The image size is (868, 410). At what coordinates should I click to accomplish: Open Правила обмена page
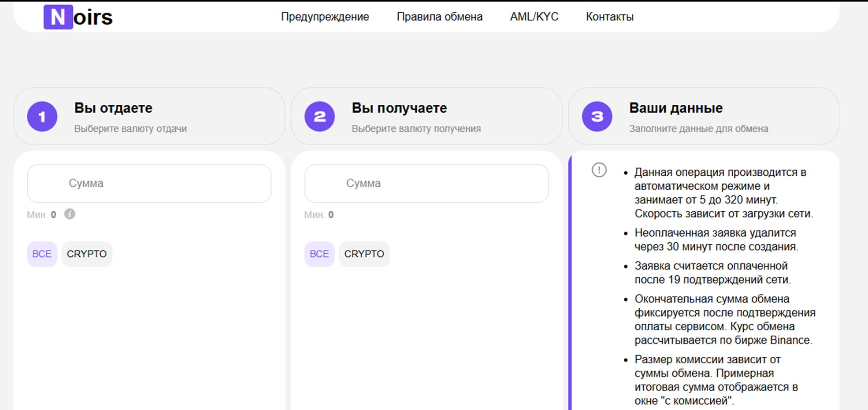tap(440, 17)
